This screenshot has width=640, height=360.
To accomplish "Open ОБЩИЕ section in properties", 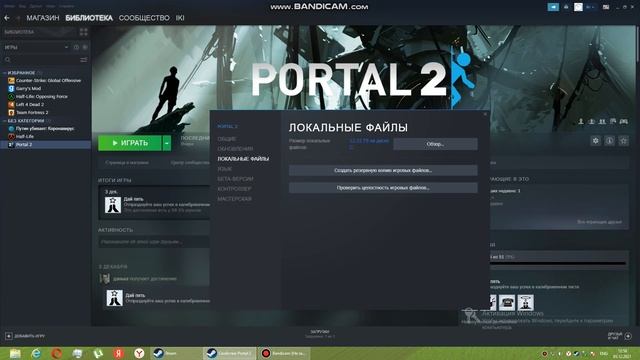I will tap(227, 139).
